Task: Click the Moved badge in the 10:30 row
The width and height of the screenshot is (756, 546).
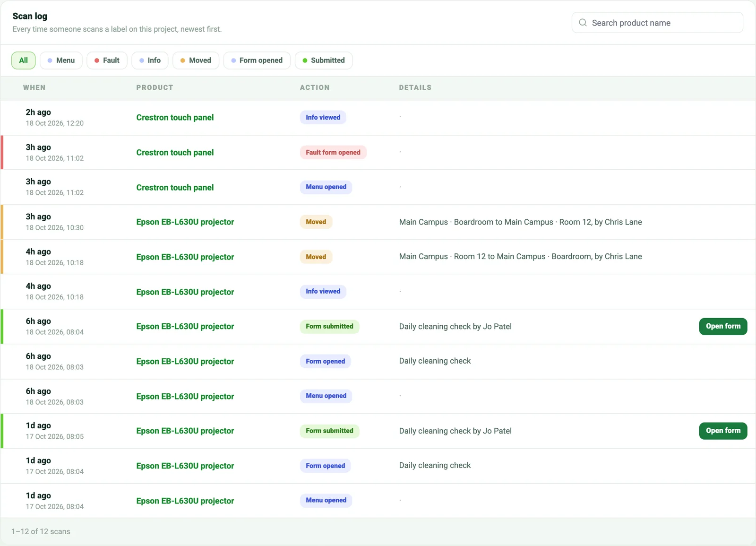Action: click(x=316, y=222)
